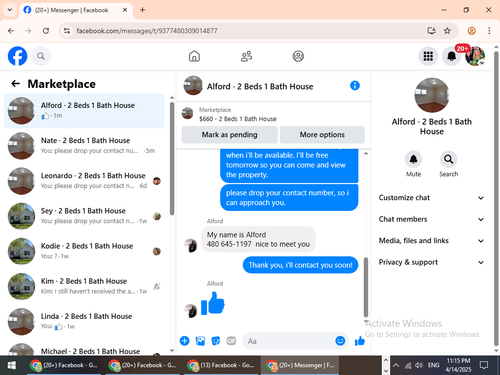Screen dimensions: 500x375
Task: Search in conversation via Search icon
Action: pos(448,159)
